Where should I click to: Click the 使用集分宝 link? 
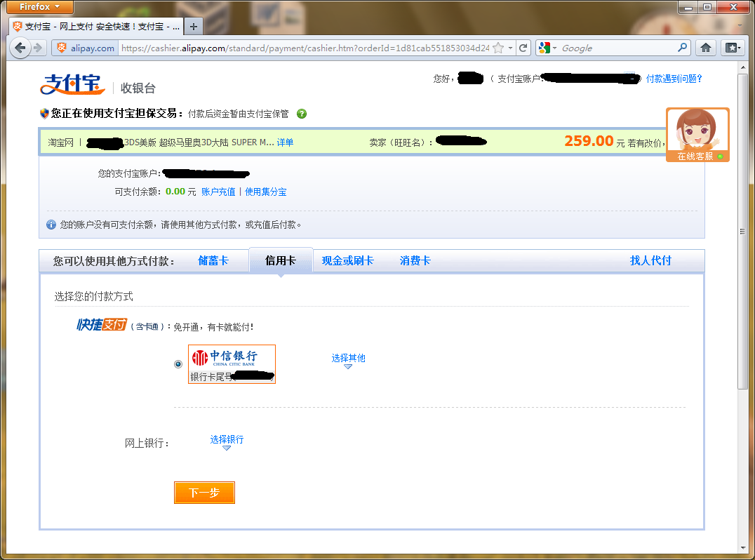265,192
